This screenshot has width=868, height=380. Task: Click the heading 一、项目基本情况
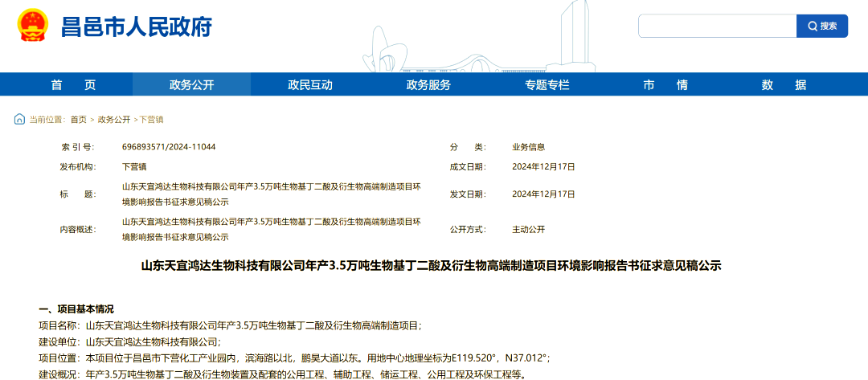[76, 308]
